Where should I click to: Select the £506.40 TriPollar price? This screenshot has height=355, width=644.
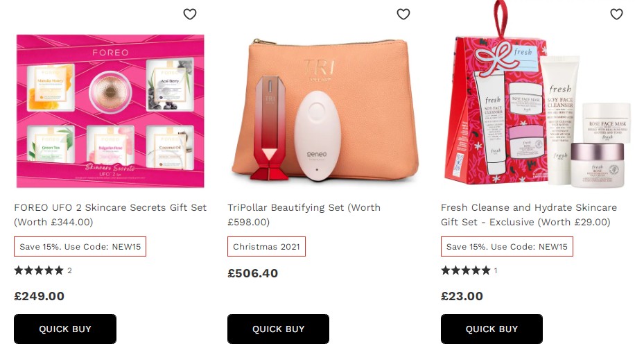point(252,273)
